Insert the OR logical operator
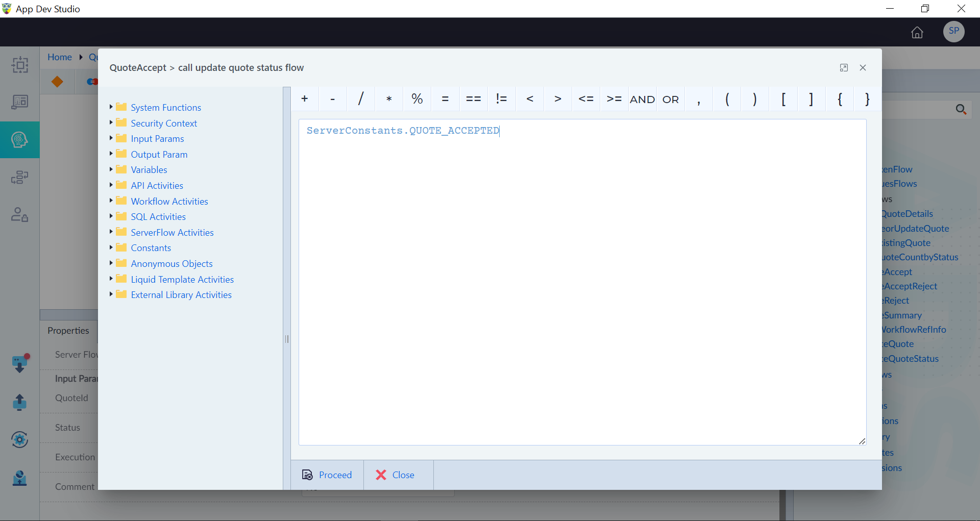The height and width of the screenshot is (521, 980). [671, 99]
